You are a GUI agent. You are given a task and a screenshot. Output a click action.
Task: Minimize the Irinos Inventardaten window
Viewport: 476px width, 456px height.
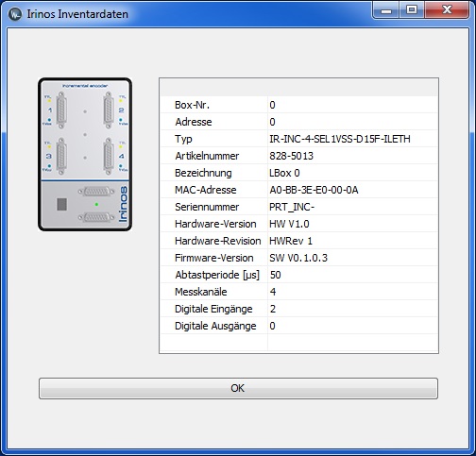tap(386, 10)
